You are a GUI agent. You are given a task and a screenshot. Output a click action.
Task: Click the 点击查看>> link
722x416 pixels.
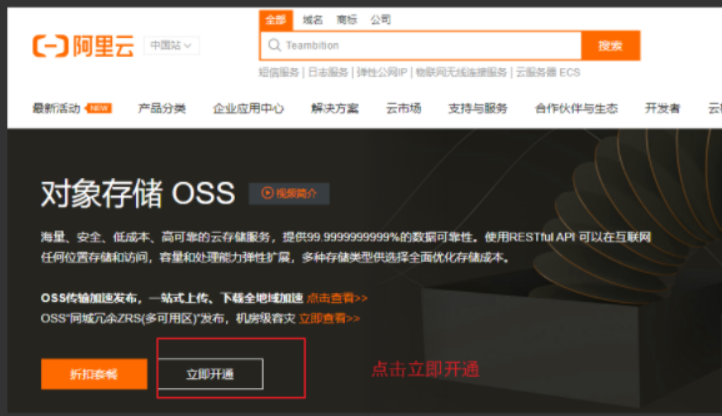[x=337, y=298]
